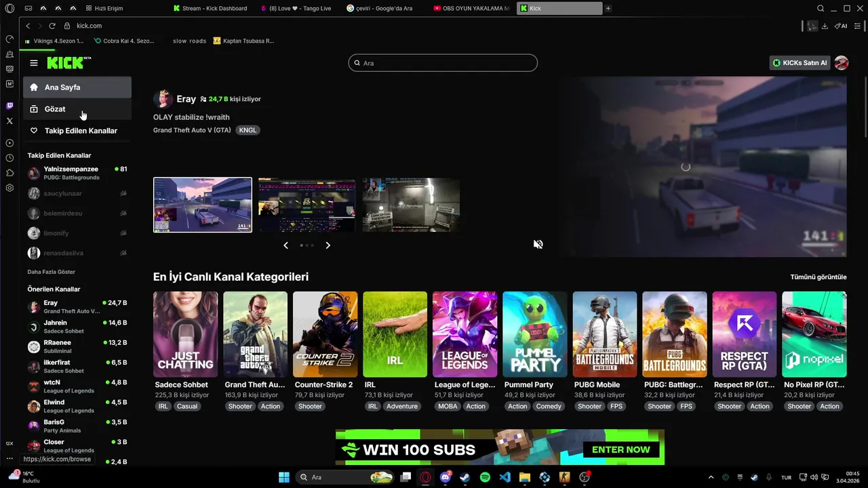Click the KICKs Satın Al button
The height and width of the screenshot is (488, 868).
(800, 63)
